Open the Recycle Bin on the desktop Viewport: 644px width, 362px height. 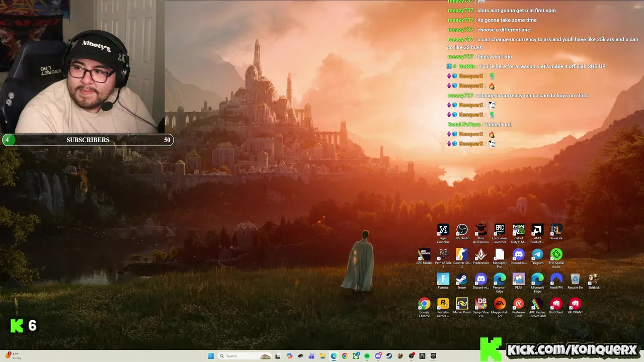[575, 281]
